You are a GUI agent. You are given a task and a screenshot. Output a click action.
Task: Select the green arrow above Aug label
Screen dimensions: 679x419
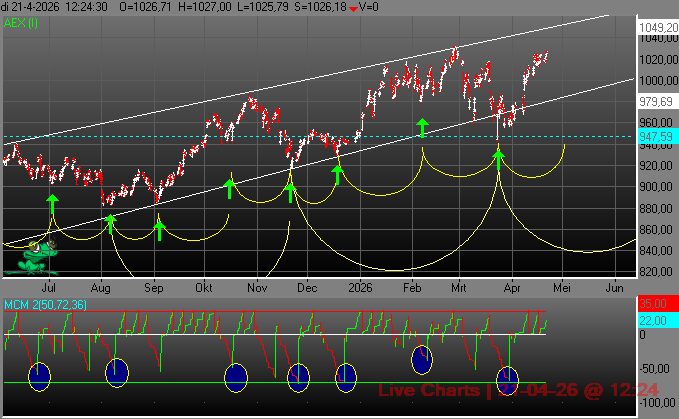click(110, 225)
